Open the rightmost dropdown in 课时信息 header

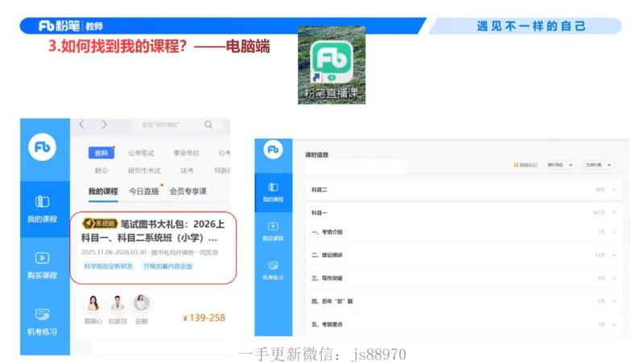598,165
